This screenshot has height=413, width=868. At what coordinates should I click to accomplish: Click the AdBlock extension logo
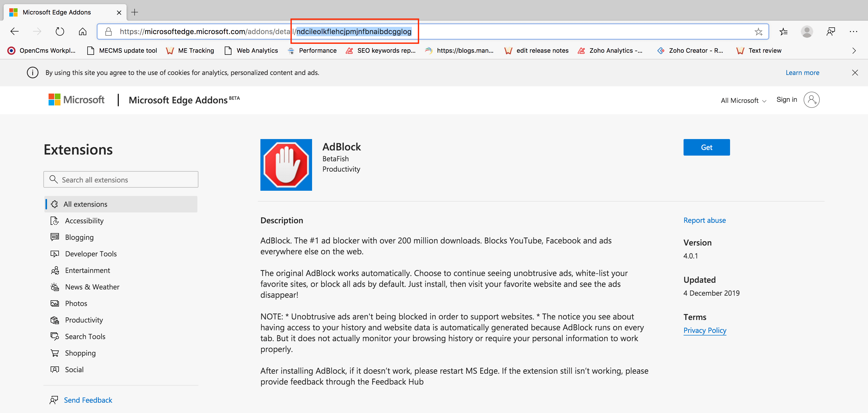click(286, 165)
